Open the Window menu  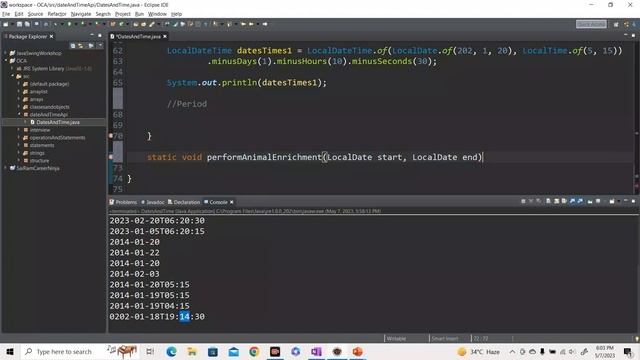point(157,14)
